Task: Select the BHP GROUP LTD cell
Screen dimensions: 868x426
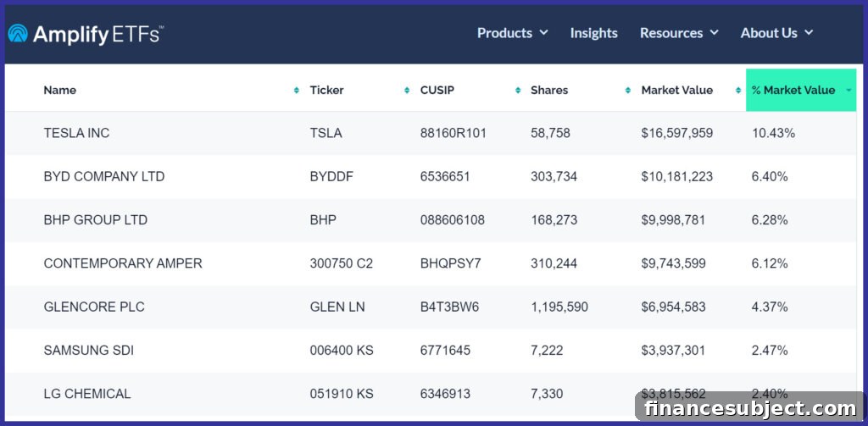Action: pyautogui.click(x=95, y=220)
